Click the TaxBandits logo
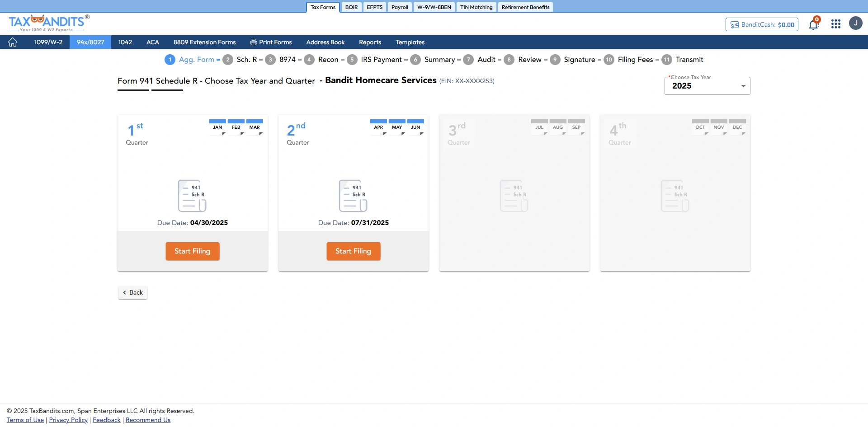Image resolution: width=868 pixels, height=427 pixels. 47,23
